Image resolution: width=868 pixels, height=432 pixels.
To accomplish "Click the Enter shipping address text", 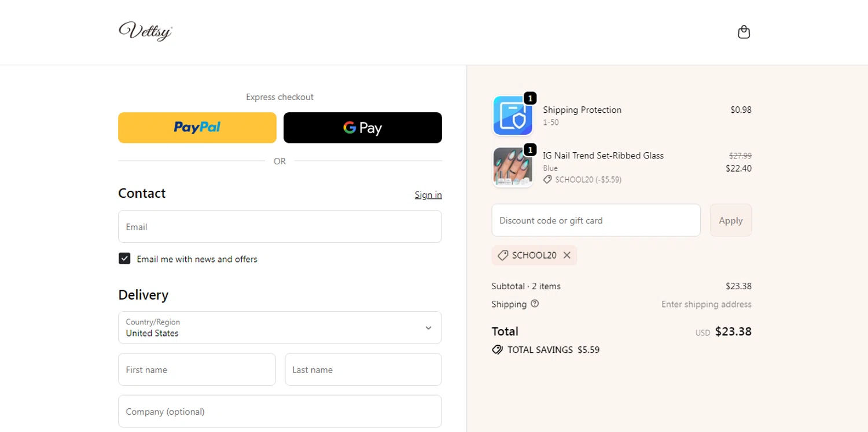I will (707, 304).
